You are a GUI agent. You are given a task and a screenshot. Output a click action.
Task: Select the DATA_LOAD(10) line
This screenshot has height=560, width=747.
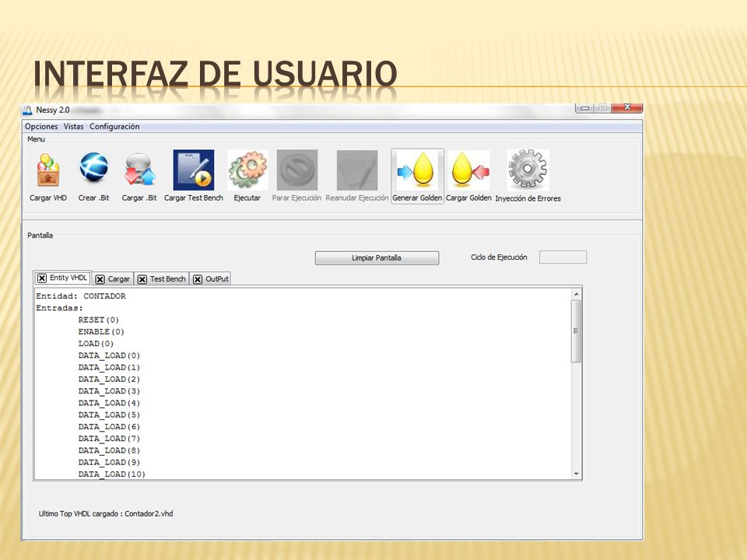tap(112, 474)
